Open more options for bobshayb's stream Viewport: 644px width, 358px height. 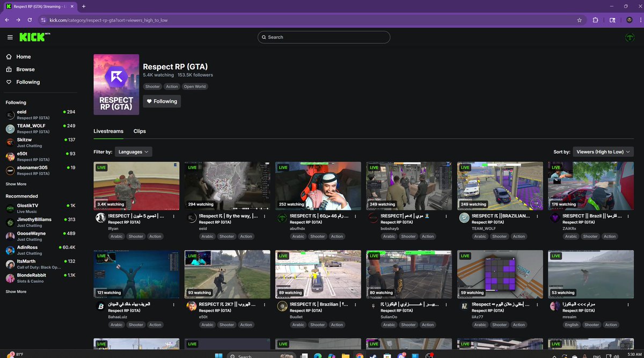tap(447, 216)
